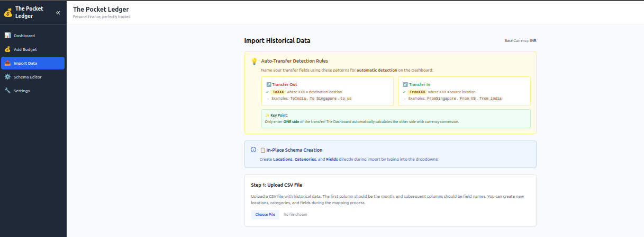Click the Base Currency INR label
This screenshot has width=644, height=237.
point(521,41)
